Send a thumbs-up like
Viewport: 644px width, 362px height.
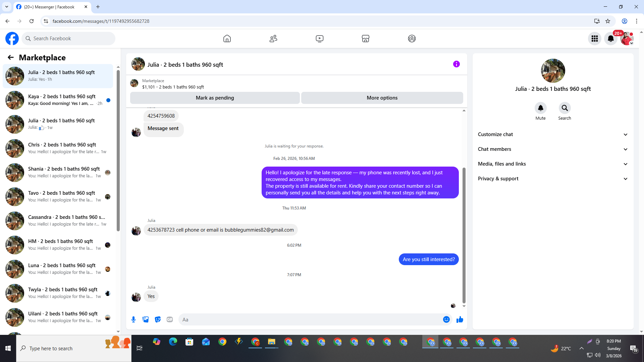click(460, 319)
